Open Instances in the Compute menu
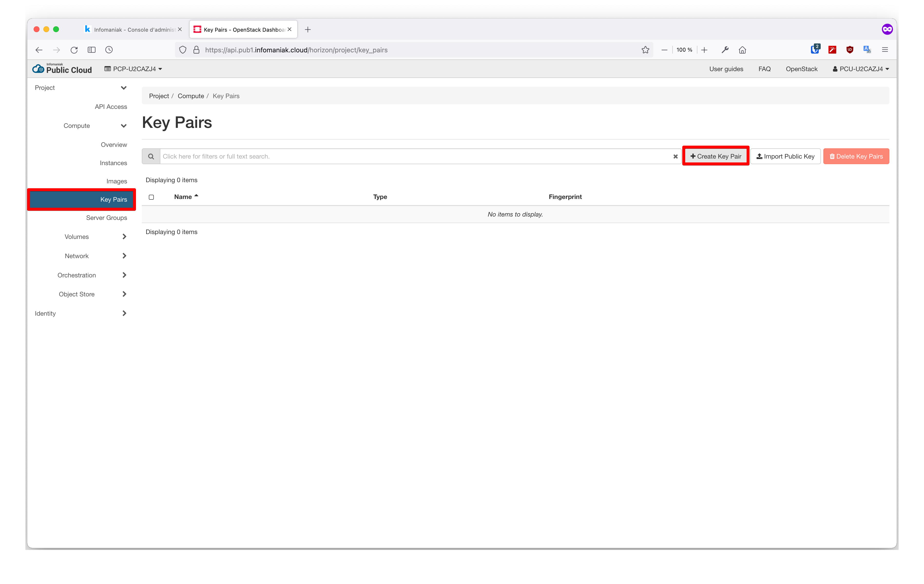The image size is (924, 584). point(113,163)
